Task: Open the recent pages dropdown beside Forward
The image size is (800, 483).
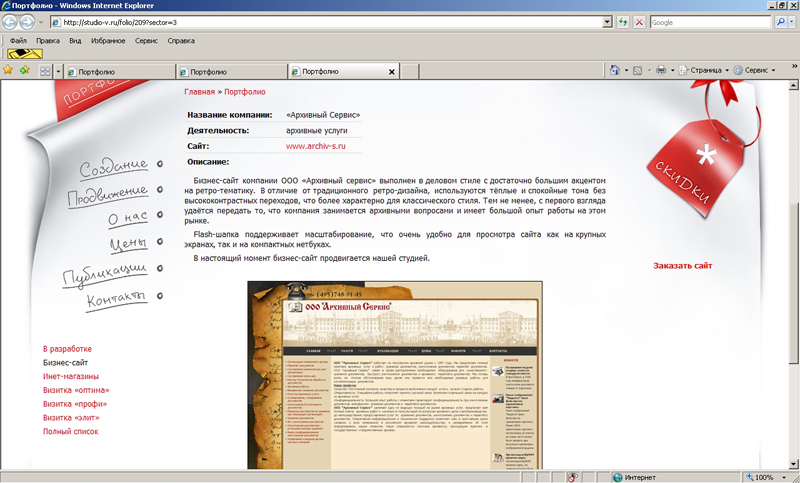Action: click(x=41, y=22)
